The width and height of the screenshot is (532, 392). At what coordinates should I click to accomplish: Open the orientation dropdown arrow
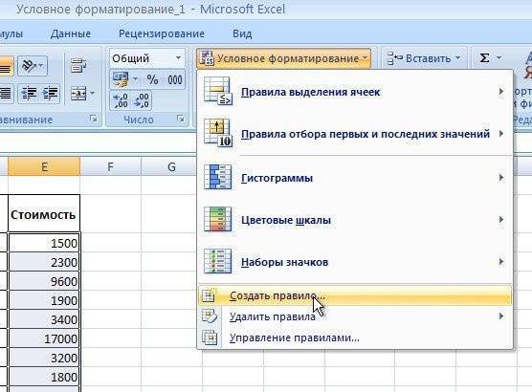tap(41, 65)
